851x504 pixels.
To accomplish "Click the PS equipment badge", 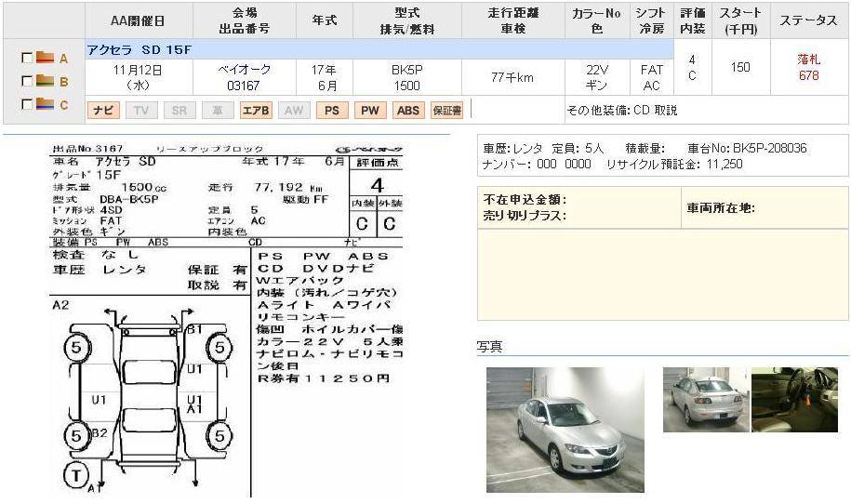I will pyautogui.click(x=332, y=110).
